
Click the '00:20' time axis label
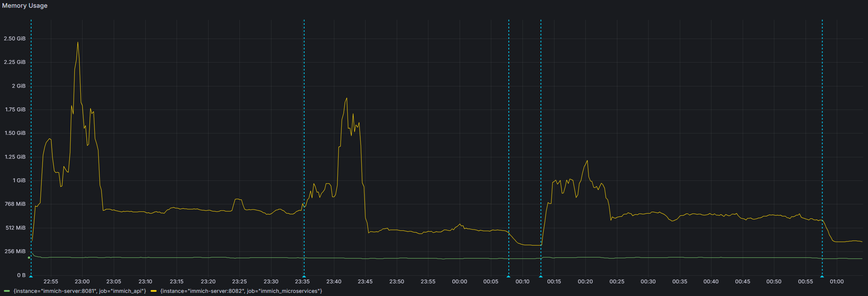(x=585, y=282)
